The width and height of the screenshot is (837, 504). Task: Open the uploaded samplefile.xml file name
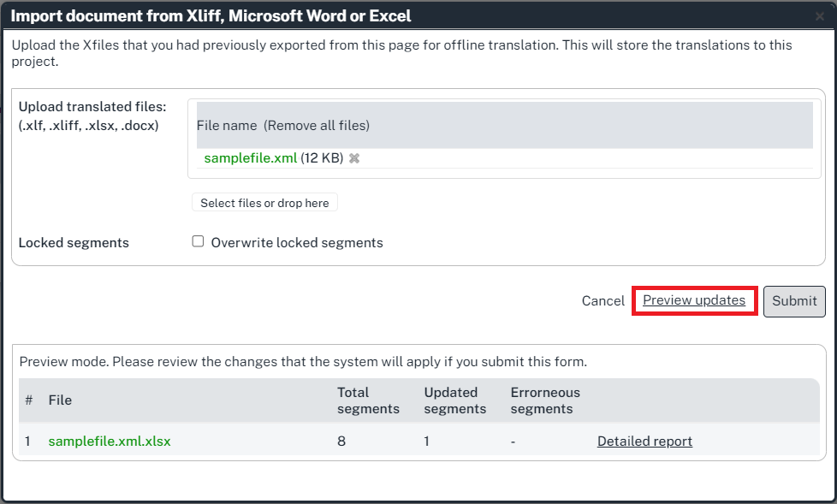[x=250, y=158]
